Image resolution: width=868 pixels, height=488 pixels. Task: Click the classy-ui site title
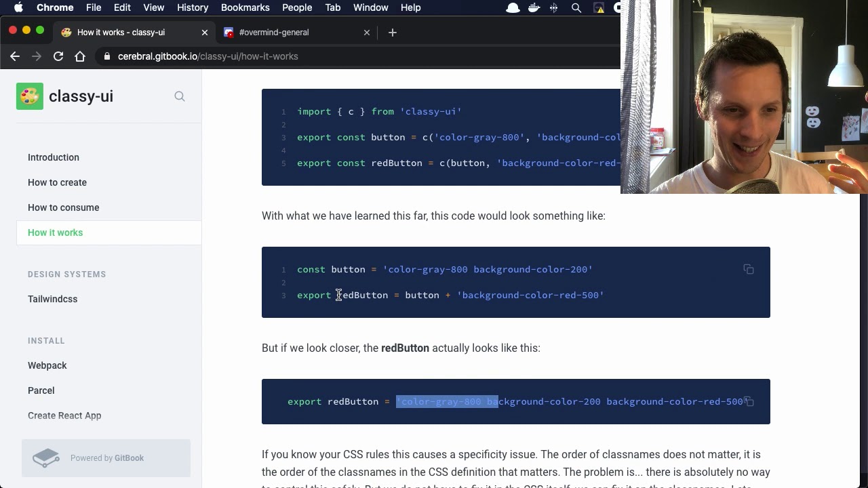pos(81,96)
